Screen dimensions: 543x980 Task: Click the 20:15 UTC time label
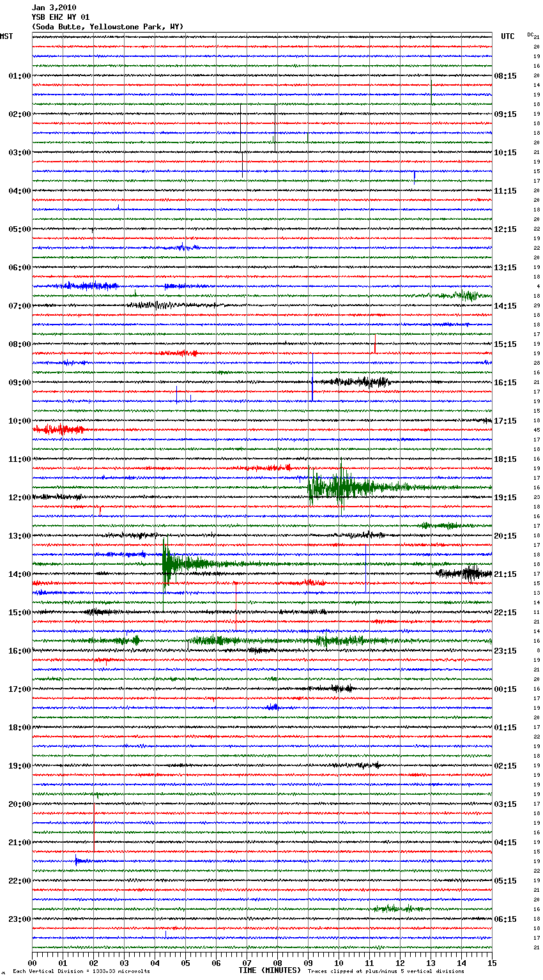[505, 536]
